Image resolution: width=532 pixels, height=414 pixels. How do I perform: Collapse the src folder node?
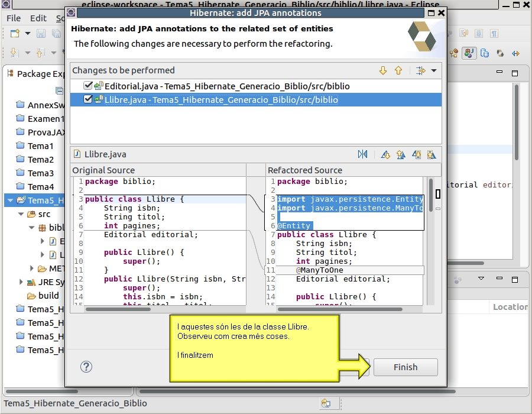coord(21,214)
